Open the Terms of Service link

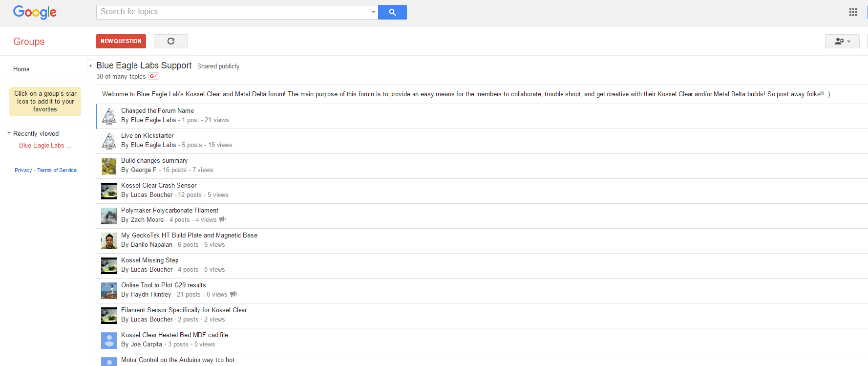(x=57, y=170)
